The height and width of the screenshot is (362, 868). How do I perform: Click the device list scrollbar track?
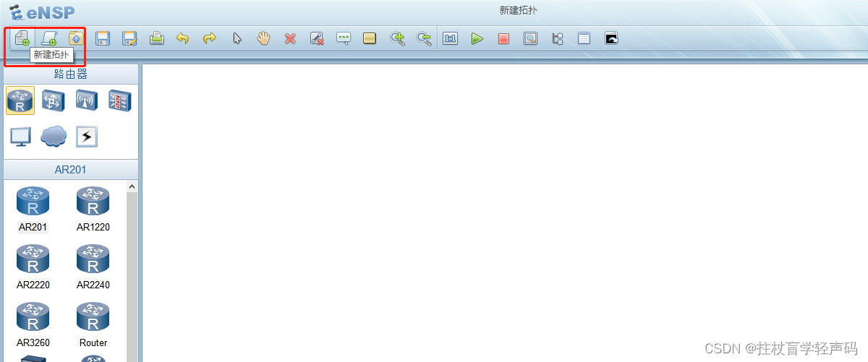(x=132, y=278)
